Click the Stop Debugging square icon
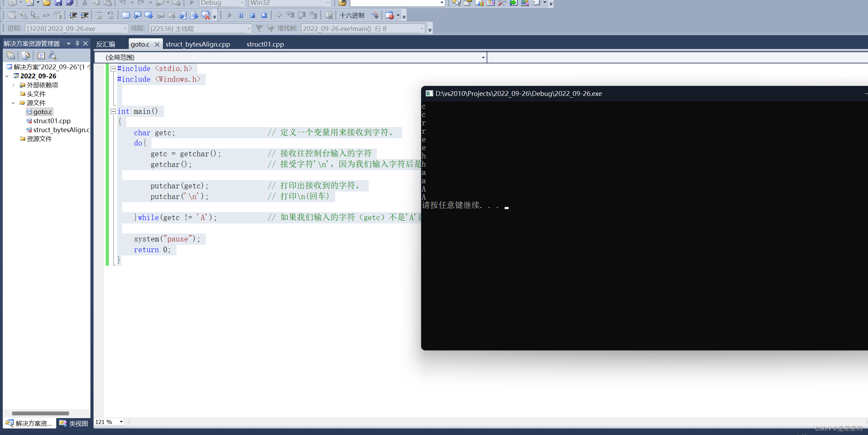Viewport: 868px width, 435px height. click(x=252, y=15)
